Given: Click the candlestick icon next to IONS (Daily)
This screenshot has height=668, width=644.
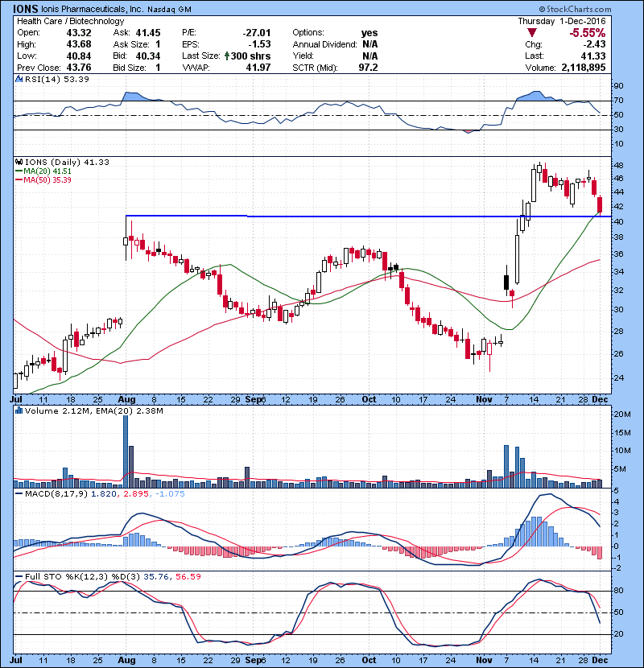Looking at the screenshot, I should tap(19, 162).
